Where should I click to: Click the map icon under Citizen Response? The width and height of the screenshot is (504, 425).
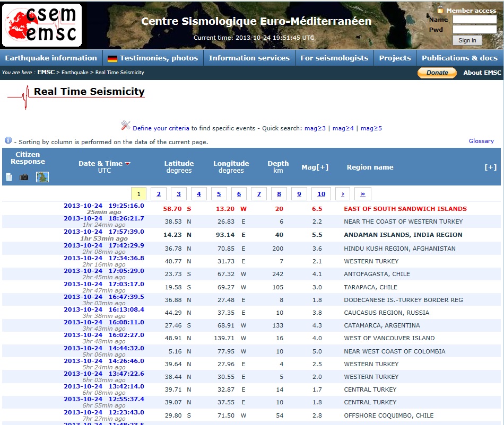(x=42, y=177)
